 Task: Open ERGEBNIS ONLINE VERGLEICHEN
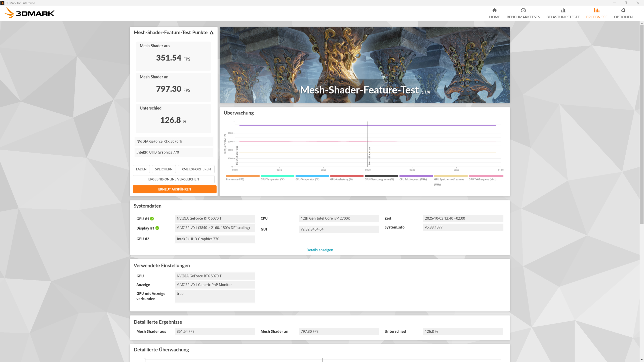point(173,179)
